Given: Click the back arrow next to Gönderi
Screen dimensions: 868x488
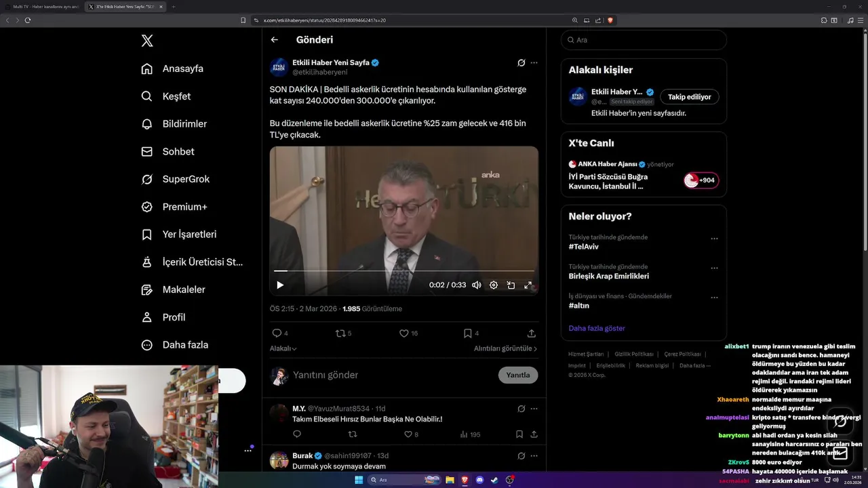Looking at the screenshot, I should click(x=275, y=40).
